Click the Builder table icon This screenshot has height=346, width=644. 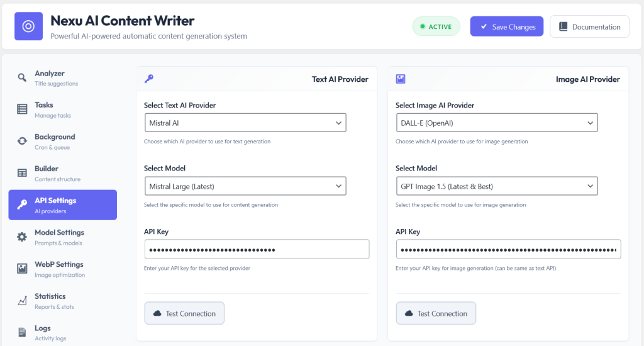point(22,173)
